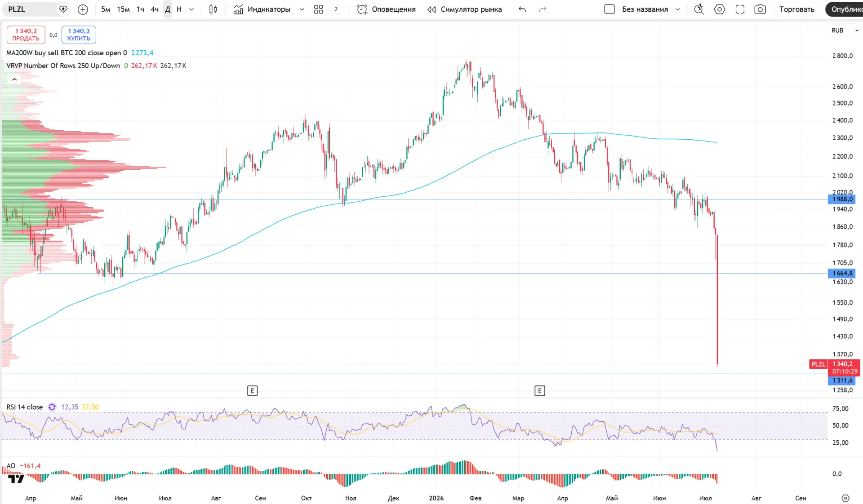Open the layout grid icon
The width and height of the screenshot is (863, 504).
pyautogui.click(x=318, y=9)
